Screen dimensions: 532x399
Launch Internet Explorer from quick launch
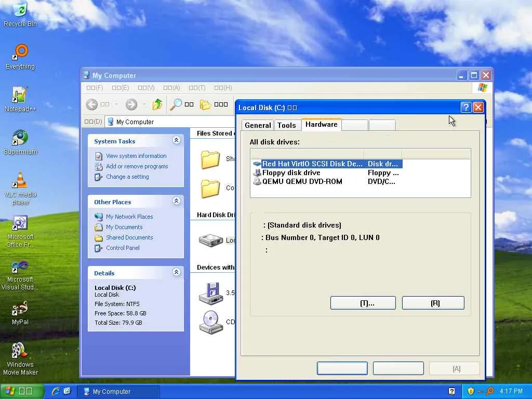coord(55,391)
